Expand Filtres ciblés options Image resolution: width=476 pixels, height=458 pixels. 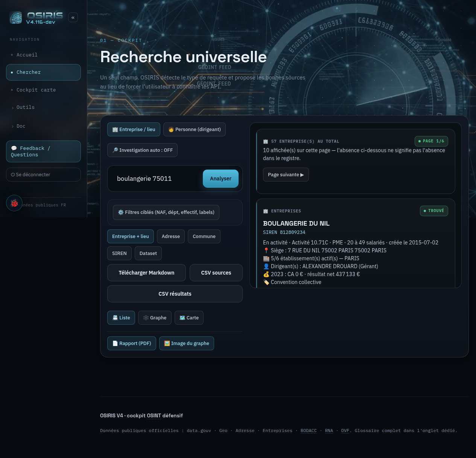166,212
